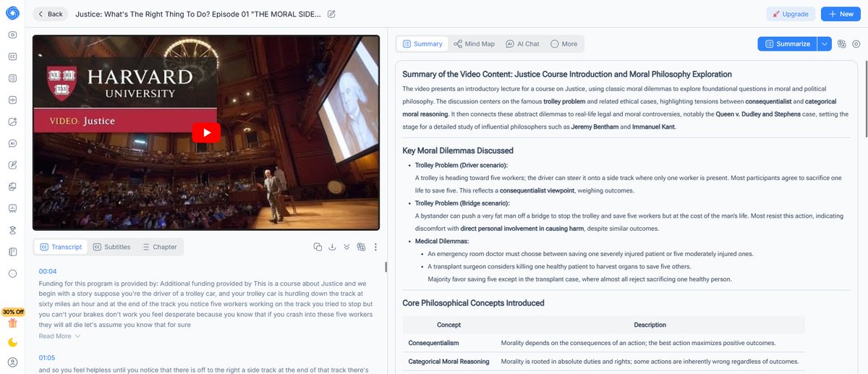Open the user account profile icon
Image resolution: width=868 pixels, height=374 pixels.
pos(12,362)
